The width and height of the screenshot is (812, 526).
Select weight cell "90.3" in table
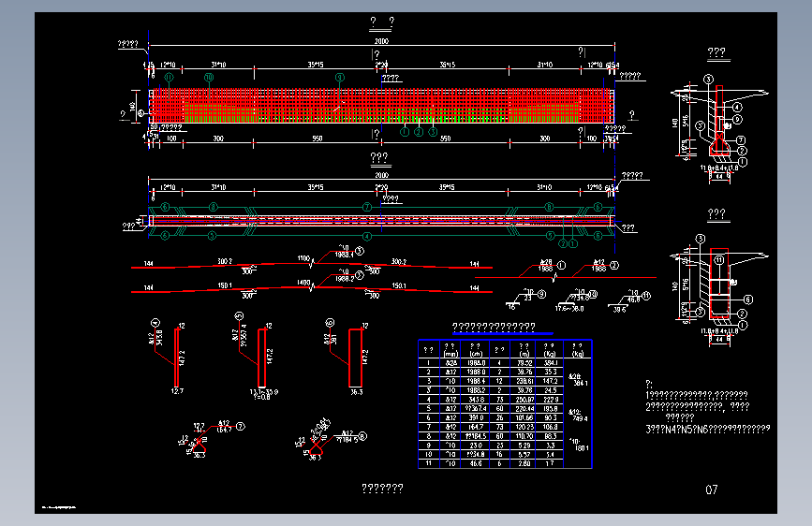pyautogui.click(x=550, y=417)
